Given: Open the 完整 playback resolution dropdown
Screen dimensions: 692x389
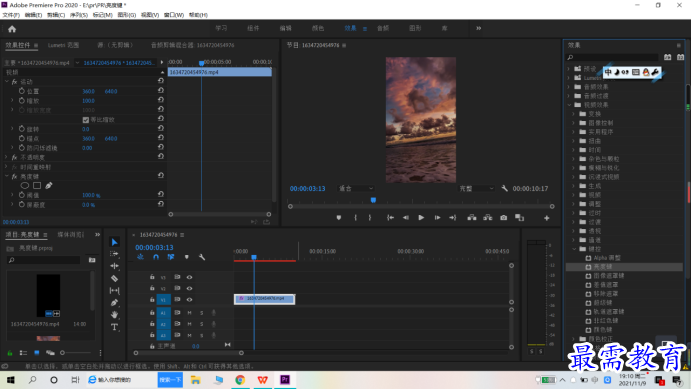Looking at the screenshot, I should (x=477, y=189).
